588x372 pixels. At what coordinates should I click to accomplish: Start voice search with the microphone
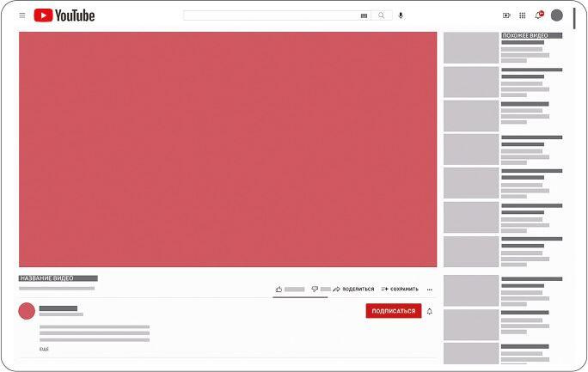(x=401, y=15)
